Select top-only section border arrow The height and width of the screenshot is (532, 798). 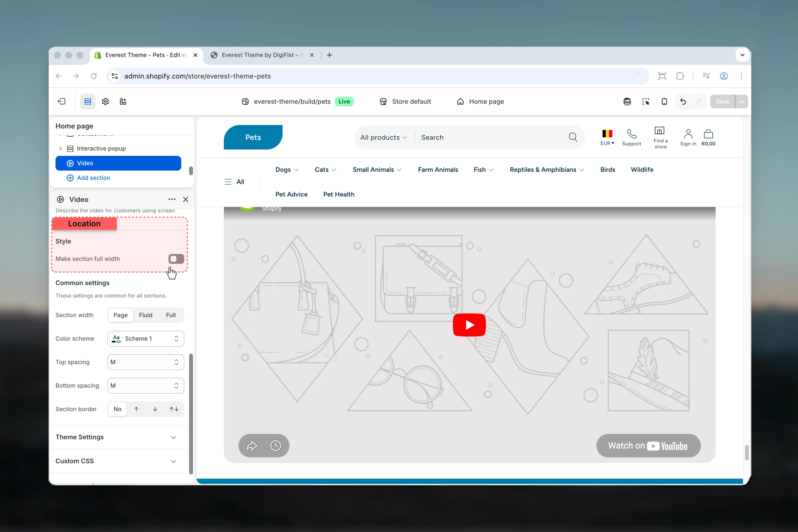click(x=136, y=409)
